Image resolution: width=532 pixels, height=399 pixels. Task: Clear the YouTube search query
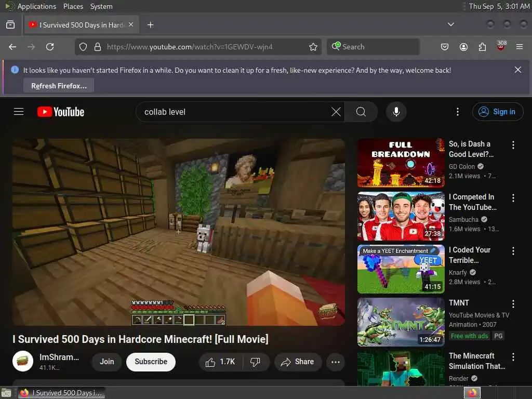336,112
